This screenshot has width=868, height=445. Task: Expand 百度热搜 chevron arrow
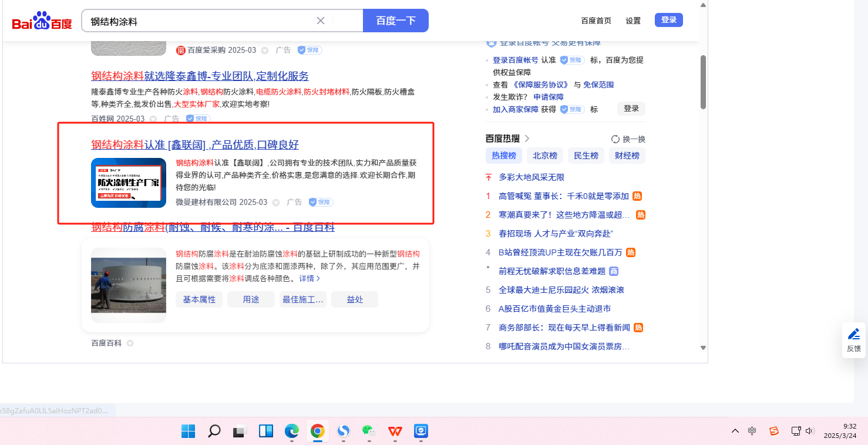[527, 139]
